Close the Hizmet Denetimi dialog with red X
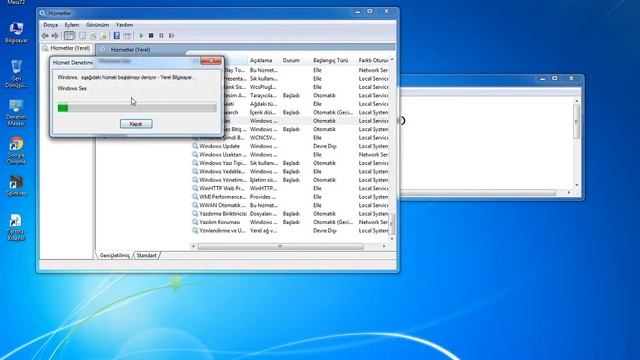The image size is (640, 360). (x=211, y=61)
